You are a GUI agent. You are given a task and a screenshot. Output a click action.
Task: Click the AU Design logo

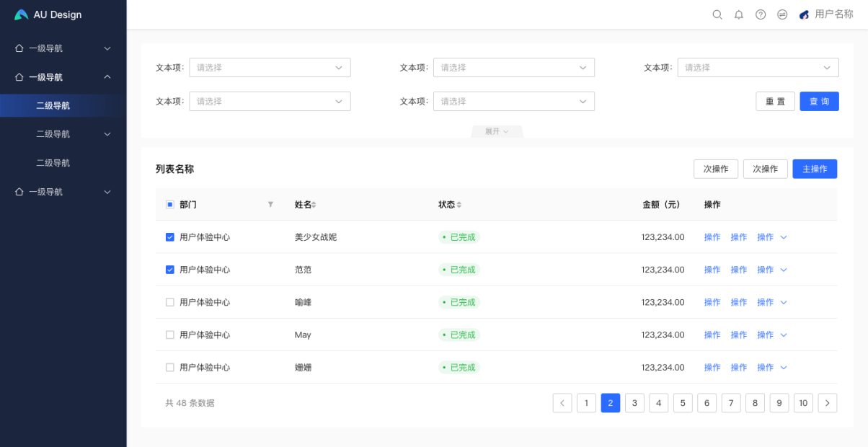48,14
